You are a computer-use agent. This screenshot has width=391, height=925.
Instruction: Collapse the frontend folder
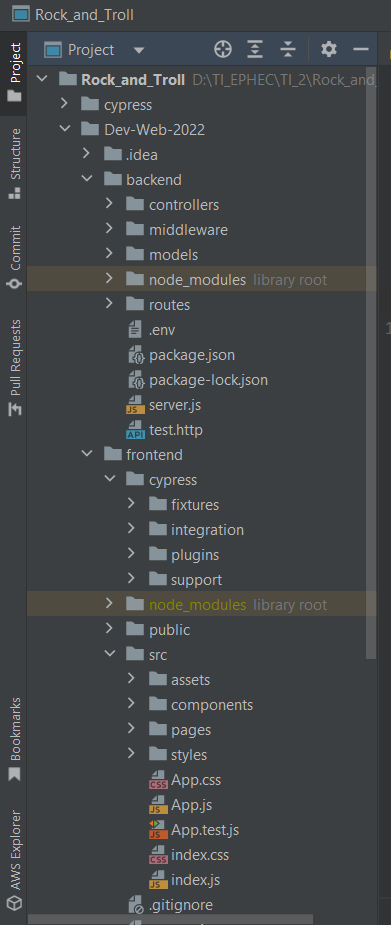(87, 454)
